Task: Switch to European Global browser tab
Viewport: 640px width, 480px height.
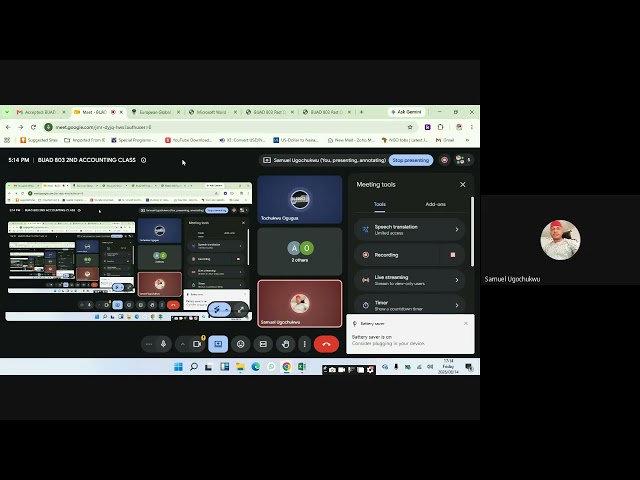Action: pos(155,112)
